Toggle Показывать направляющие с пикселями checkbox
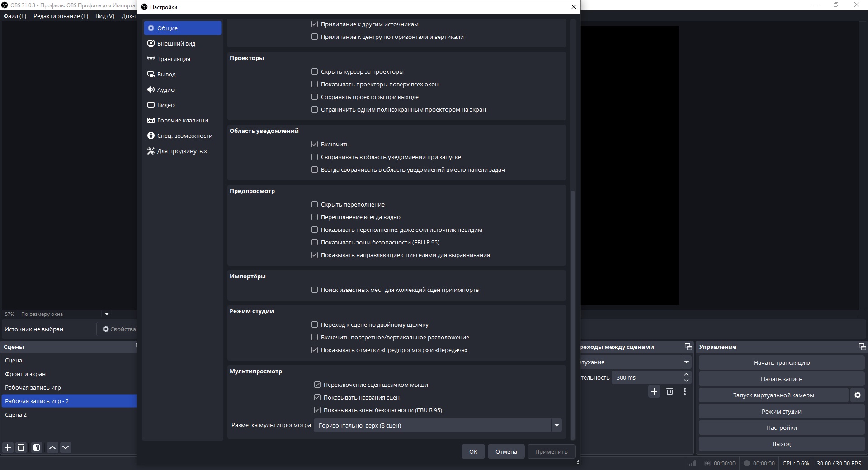 coord(315,255)
